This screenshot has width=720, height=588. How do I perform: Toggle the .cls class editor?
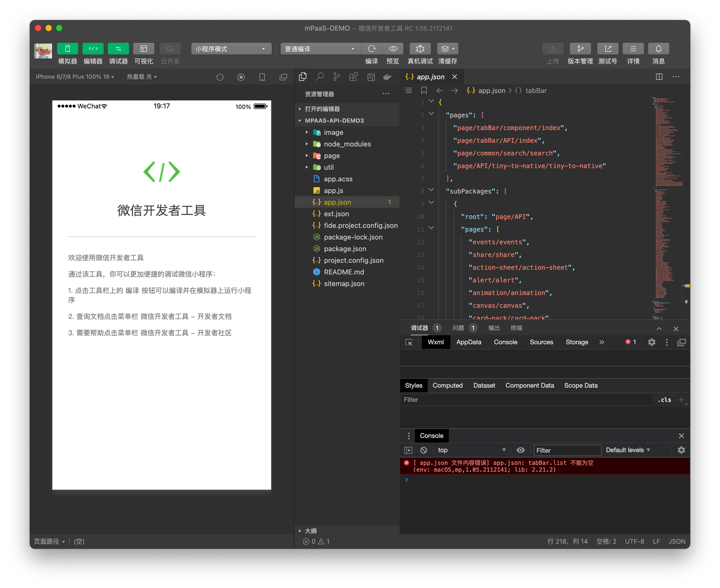(x=665, y=400)
